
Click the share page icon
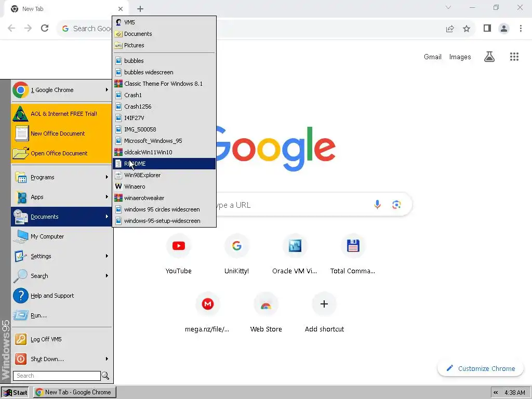(x=450, y=29)
